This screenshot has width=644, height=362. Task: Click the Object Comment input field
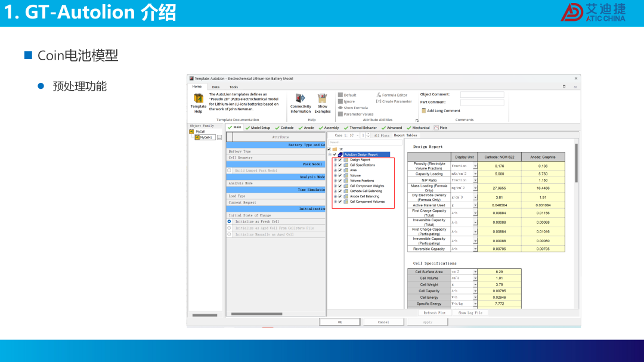click(482, 94)
